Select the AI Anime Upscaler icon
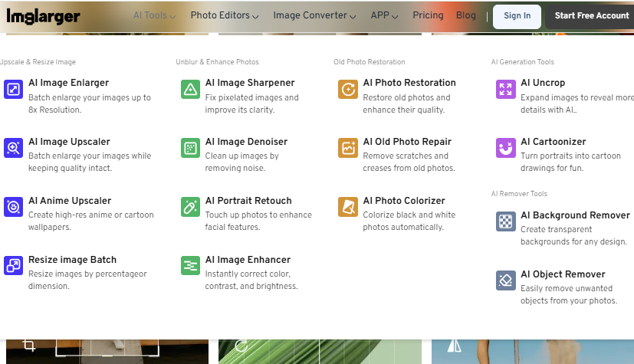The width and height of the screenshot is (634, 364). [13, 207]
